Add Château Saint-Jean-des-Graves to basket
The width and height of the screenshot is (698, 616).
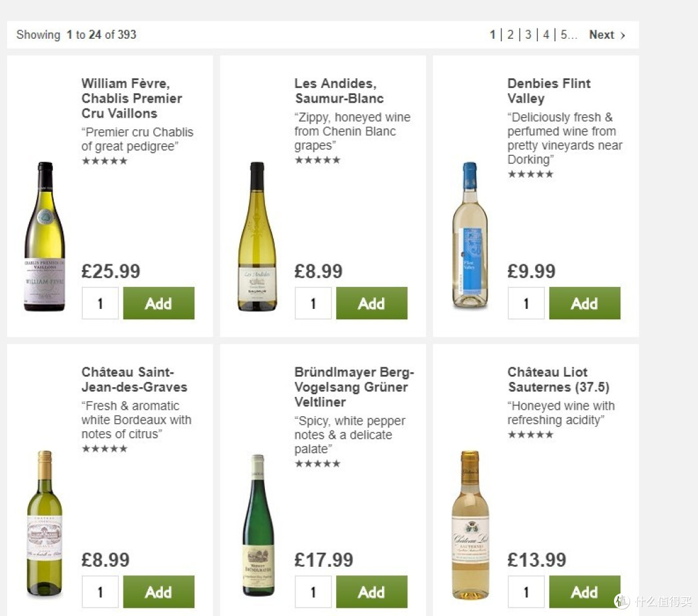point(158,591)
